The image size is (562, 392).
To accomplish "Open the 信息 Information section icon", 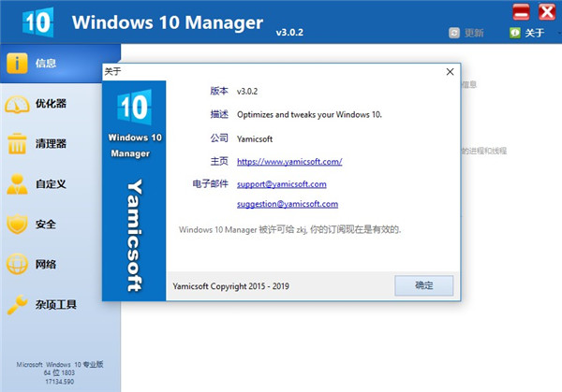I will [x=17, y=64].
